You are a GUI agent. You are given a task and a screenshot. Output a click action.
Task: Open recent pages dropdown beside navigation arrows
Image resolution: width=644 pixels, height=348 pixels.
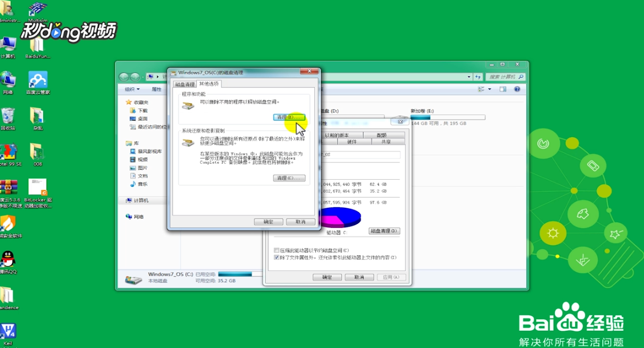144,77
